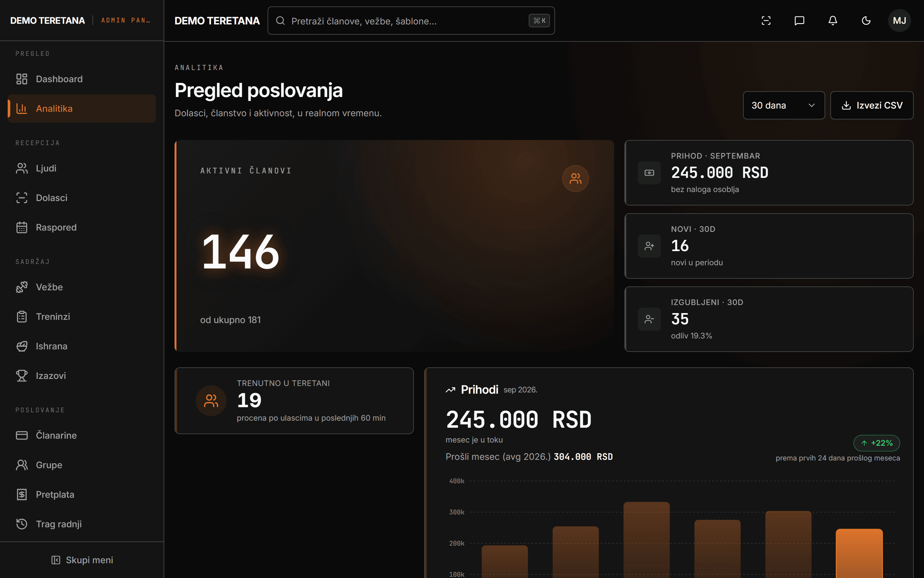Click the Ishrana salad icon
The height and width of the screenshot is (578, 924).
(22, 346)
